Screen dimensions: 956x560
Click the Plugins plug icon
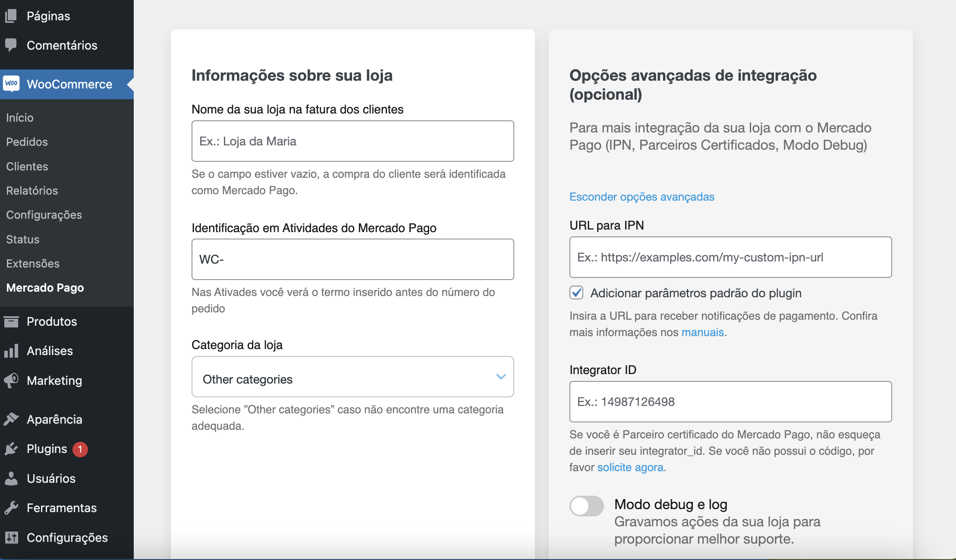tap(11, 449)
